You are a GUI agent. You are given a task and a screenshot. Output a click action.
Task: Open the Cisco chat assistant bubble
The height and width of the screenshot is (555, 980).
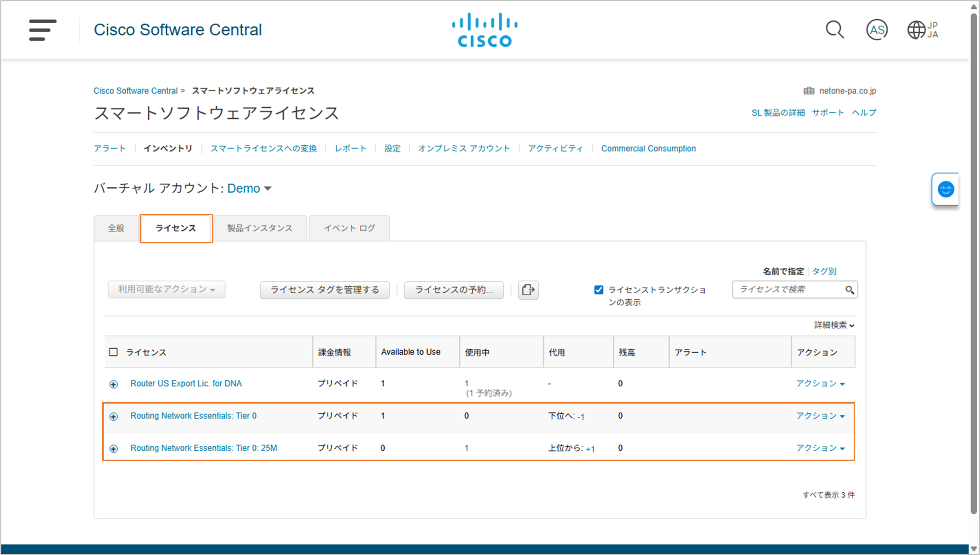[945, 189]
